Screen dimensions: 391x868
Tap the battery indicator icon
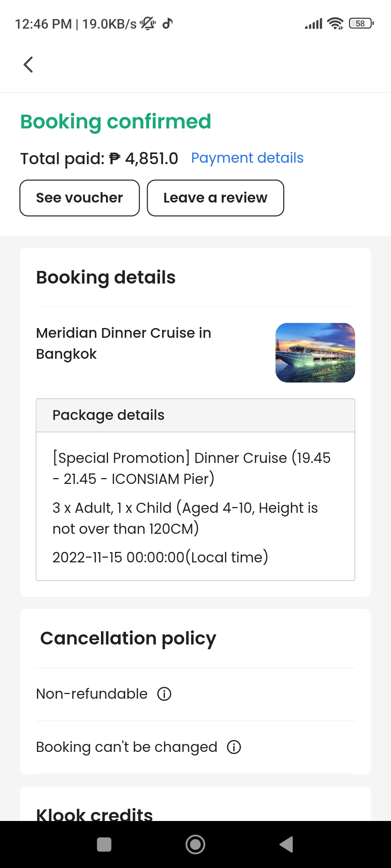tap(361, 24)
